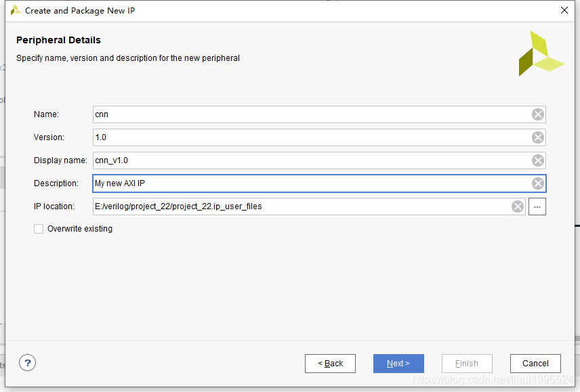Clear the IP location path X icon
This screenshot has width=580, height=392.
(x=518, y=206)
